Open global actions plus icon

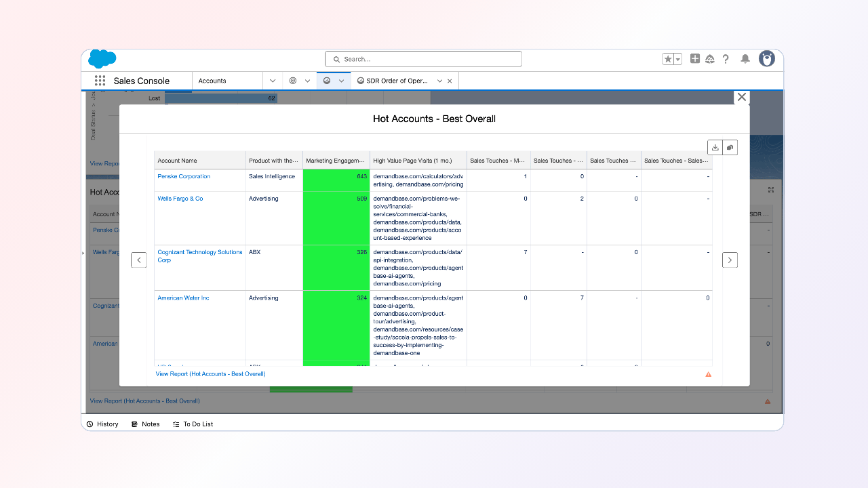point(695,59)
